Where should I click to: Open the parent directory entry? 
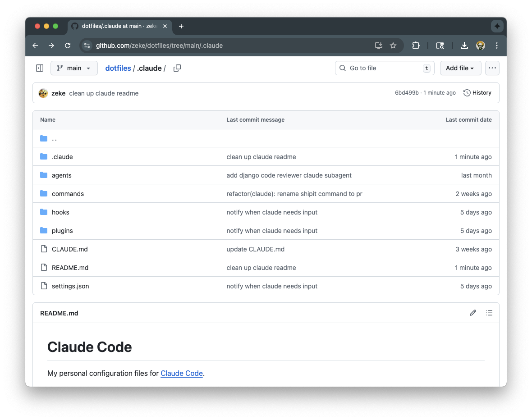[54, 138]
